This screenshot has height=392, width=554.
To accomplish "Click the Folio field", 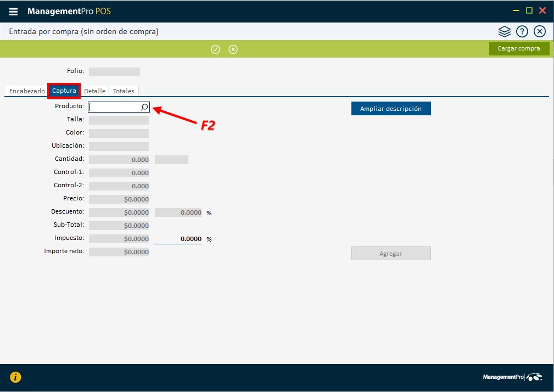I will 114,72.
